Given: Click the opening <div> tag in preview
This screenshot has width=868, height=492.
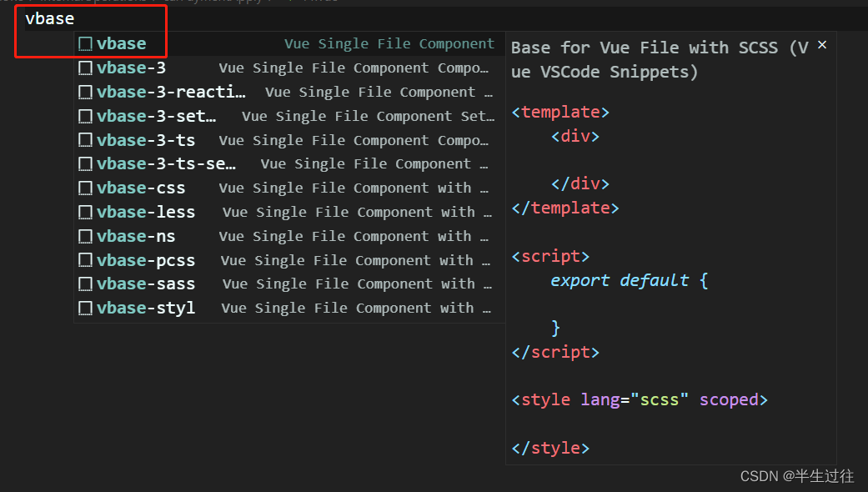Looking at the screenshot, I should tap(575, 136).
